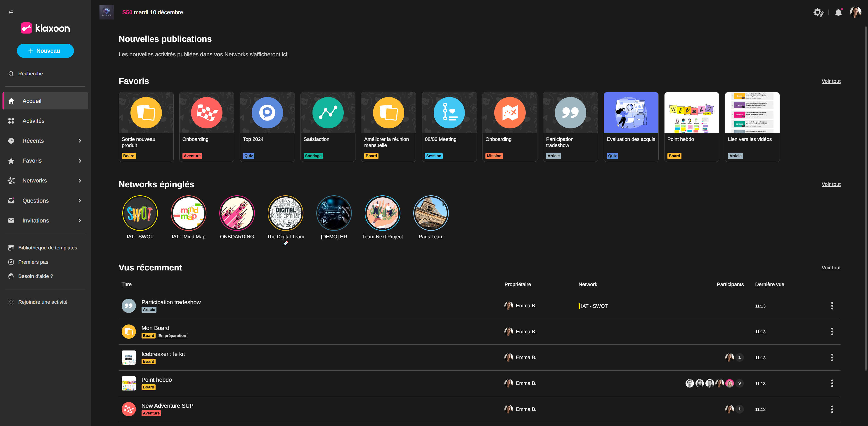Open the Satisfaction survey icon
Image resolution: width=868 pixels, height=426 pixels.
(328, 113)
